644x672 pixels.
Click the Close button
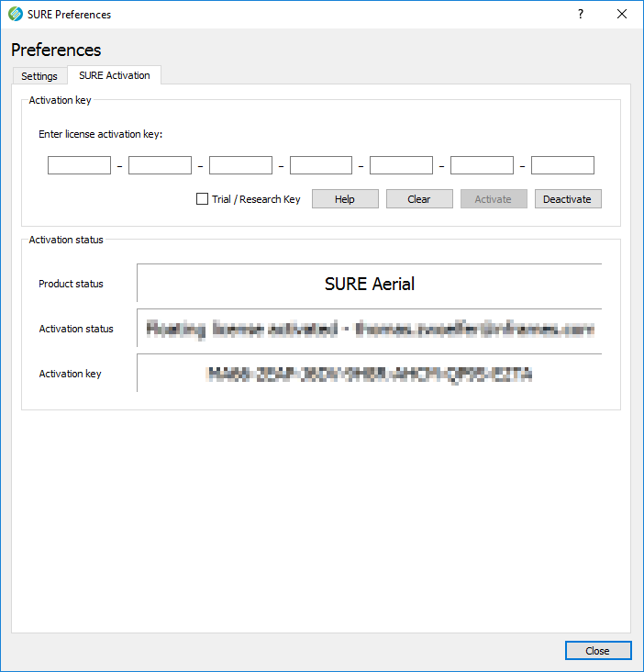pyautogui.click(x=598, y=651)
